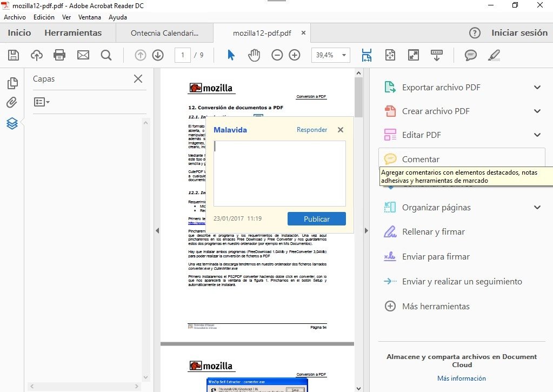Viewport: 553px width, 392px height.
Task: Open the help question mark icon
Action: tap(475, 33)
